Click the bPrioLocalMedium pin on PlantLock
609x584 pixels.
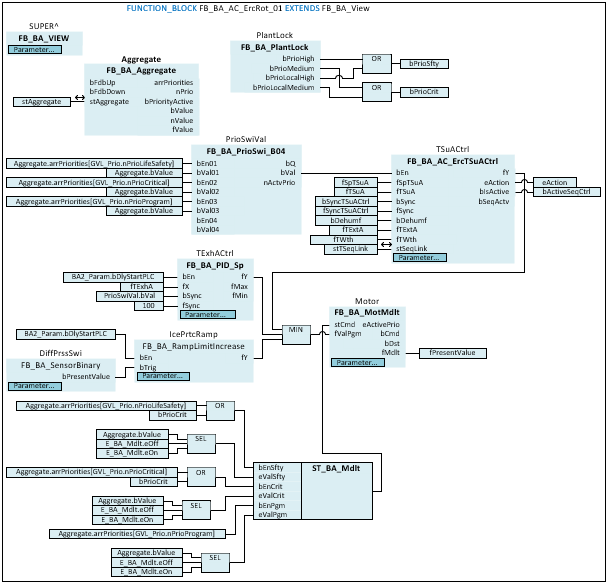pyautogui.click(x=284, y=88)
